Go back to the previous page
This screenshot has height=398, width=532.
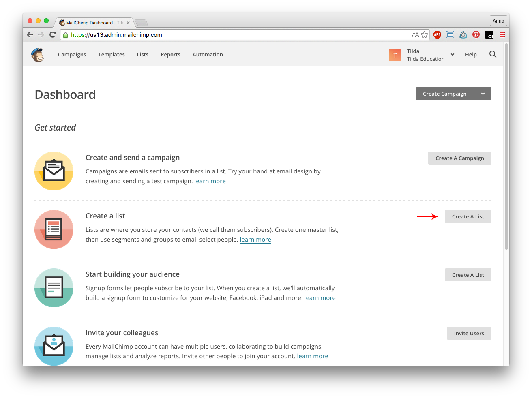pyautogui.click(x=30, y=35)
